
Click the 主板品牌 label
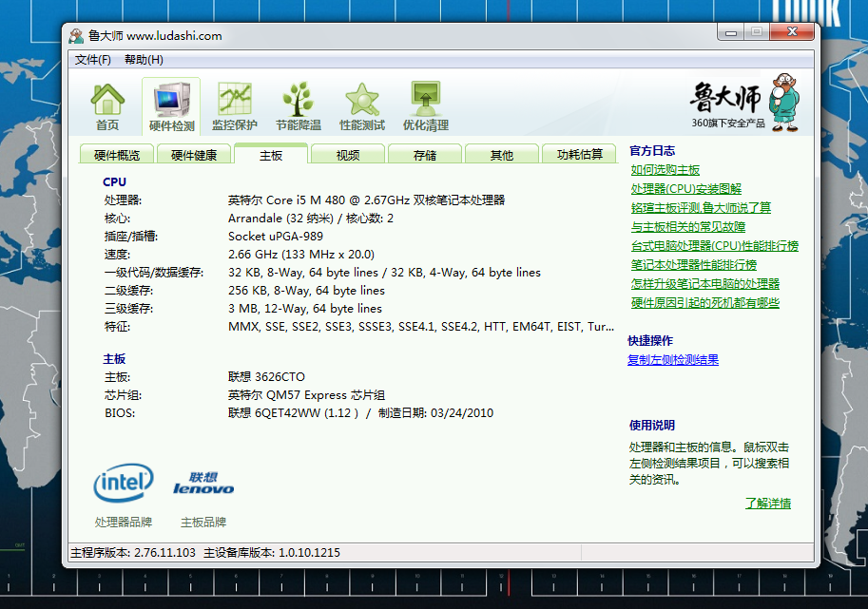tap(203, 523)
